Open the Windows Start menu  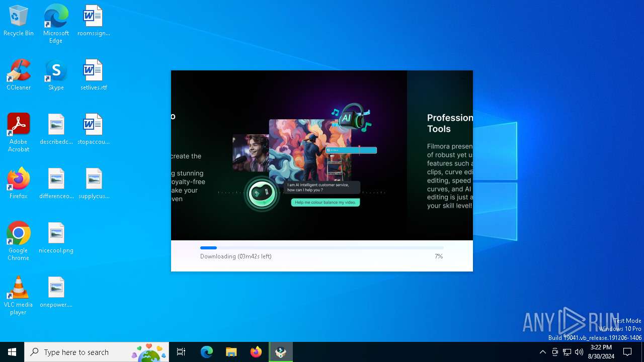12,352
